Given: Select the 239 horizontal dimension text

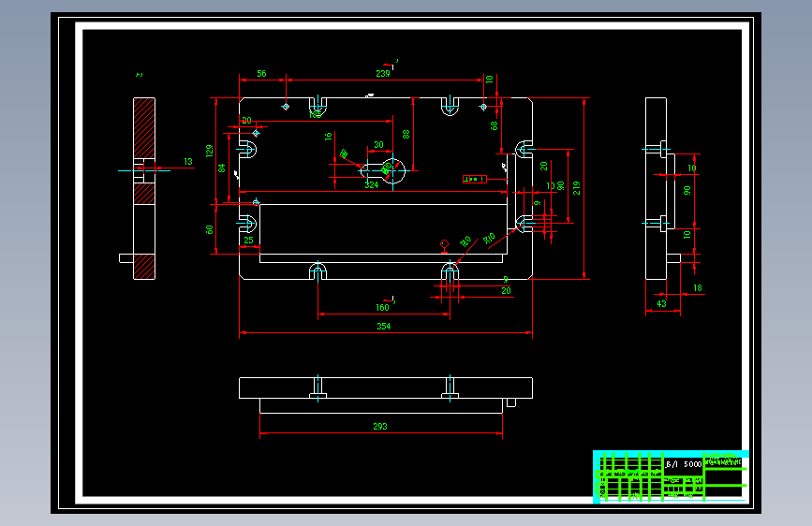Looking at the screenshot, I should [383, 74].
